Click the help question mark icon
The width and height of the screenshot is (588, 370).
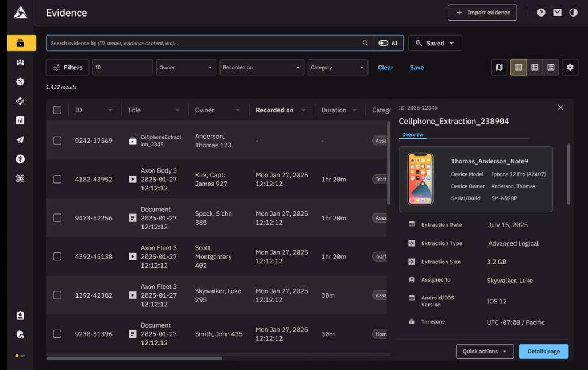[x=541, y=13]
